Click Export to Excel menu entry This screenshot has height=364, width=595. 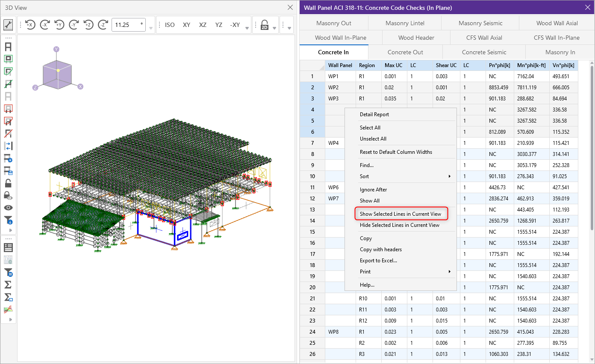378,261
